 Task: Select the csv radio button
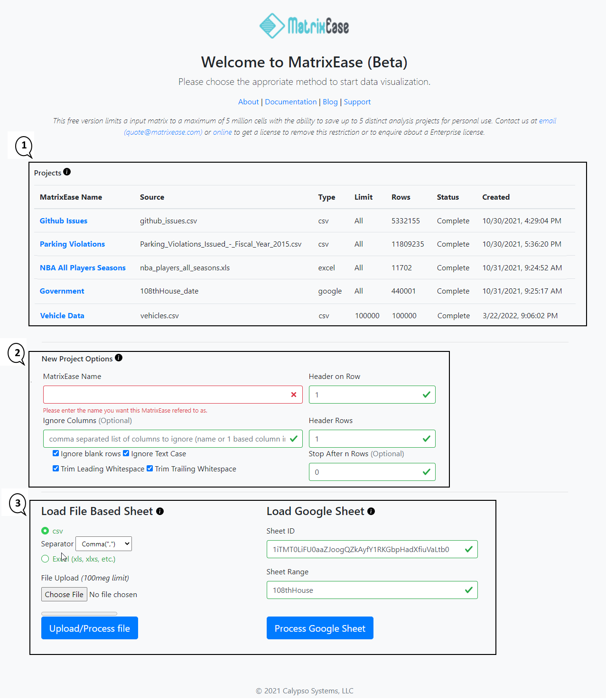[45, 531]
